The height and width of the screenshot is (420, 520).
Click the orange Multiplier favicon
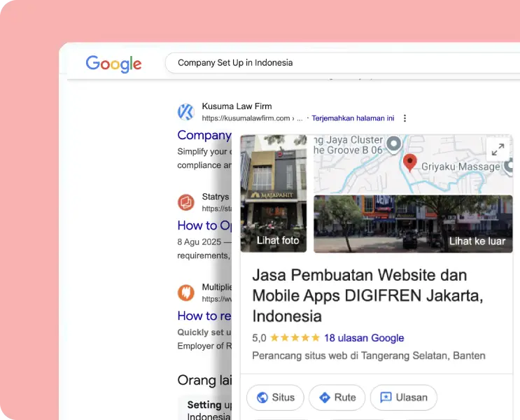(185, 292)
